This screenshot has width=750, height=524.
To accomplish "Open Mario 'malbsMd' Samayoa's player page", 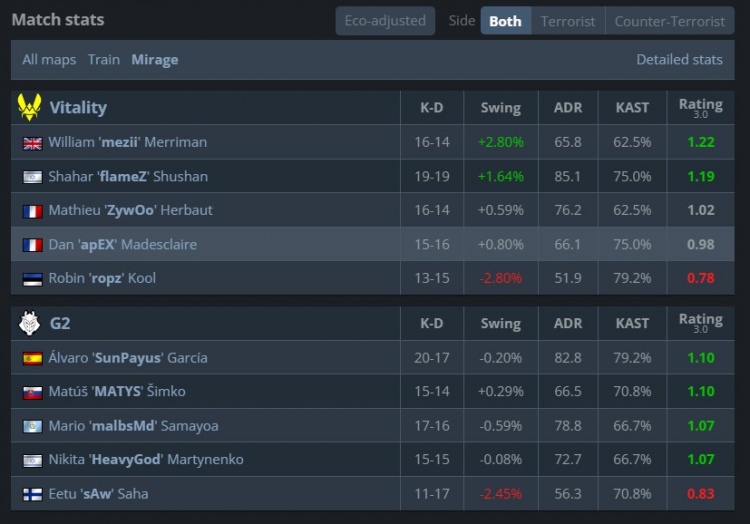I will [133, 426].
